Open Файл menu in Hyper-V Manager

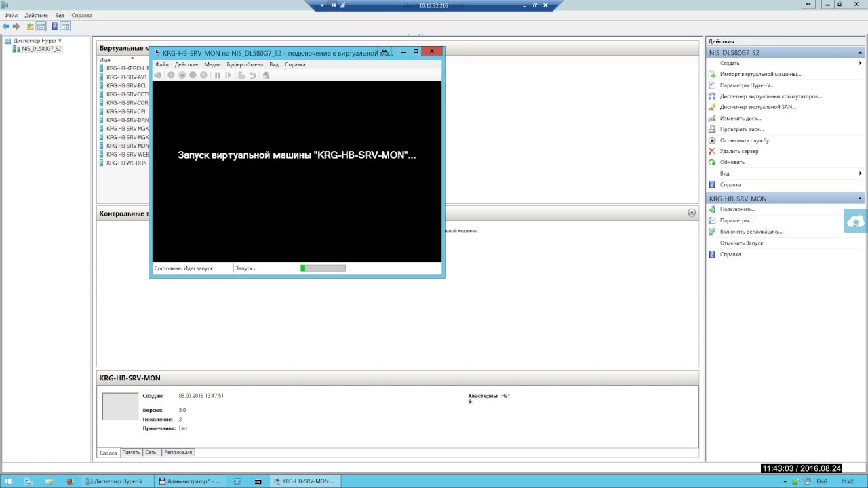pos(11,15)
